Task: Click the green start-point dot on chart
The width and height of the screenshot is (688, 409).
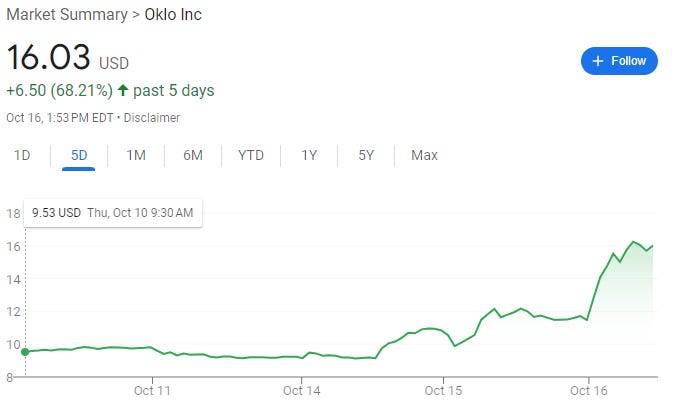Action: point(25,351)
